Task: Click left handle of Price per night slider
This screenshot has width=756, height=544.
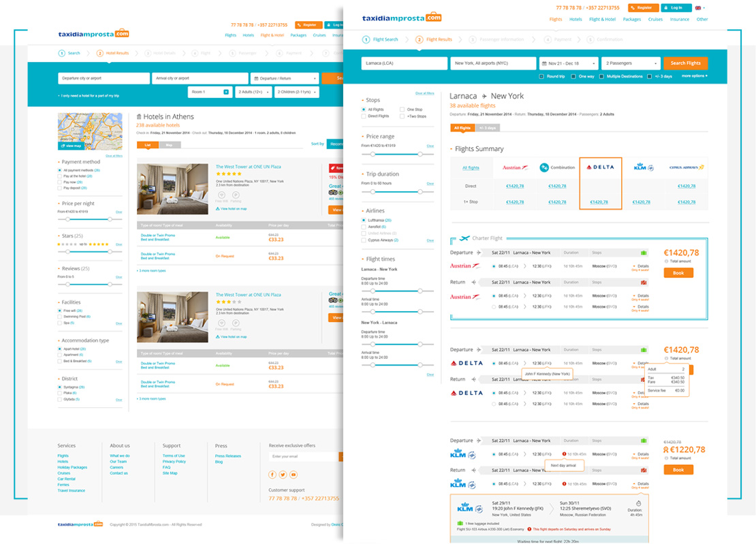Action: point(68,219)
